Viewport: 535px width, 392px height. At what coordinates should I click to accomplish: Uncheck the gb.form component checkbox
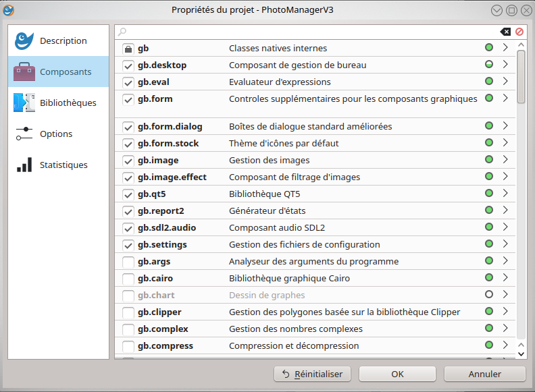pyautogui.click(x=128, y=100)
